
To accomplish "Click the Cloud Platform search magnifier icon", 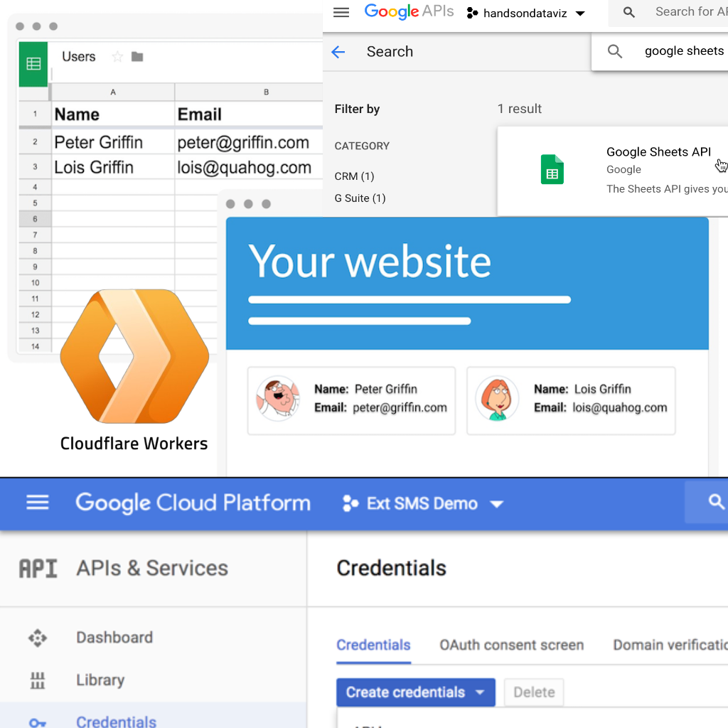I will point(716,503).
